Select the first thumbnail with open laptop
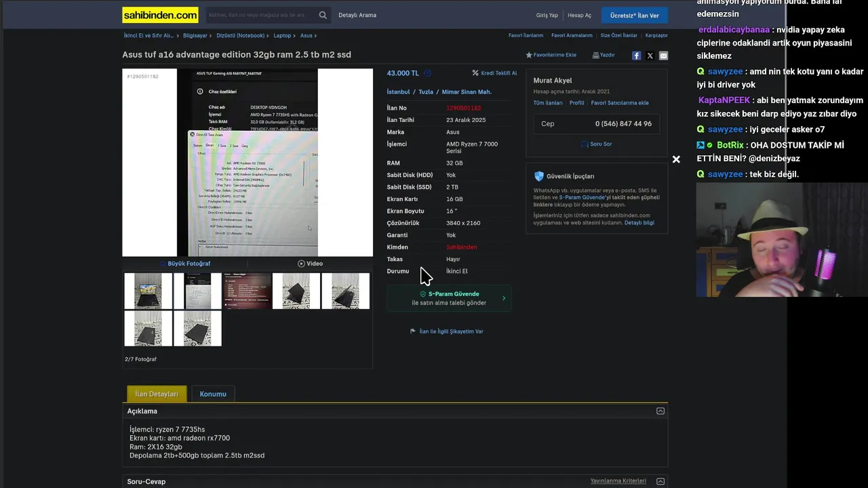Viewport: 868px width, 488px height. [148, 291]
